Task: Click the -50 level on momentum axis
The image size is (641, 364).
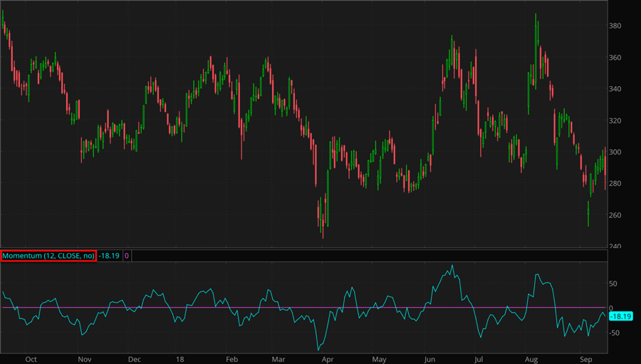Action: tap(615, 333)
